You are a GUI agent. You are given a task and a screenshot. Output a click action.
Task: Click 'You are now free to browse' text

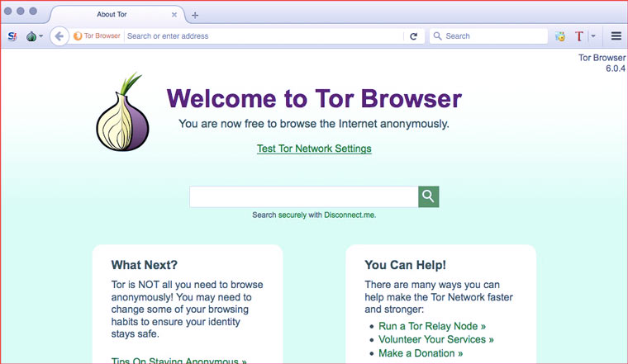coord(314,124)
